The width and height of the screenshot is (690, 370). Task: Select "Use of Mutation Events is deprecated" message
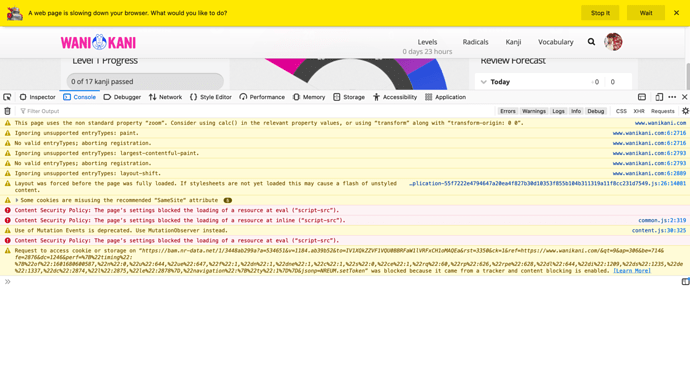point(121,231)
